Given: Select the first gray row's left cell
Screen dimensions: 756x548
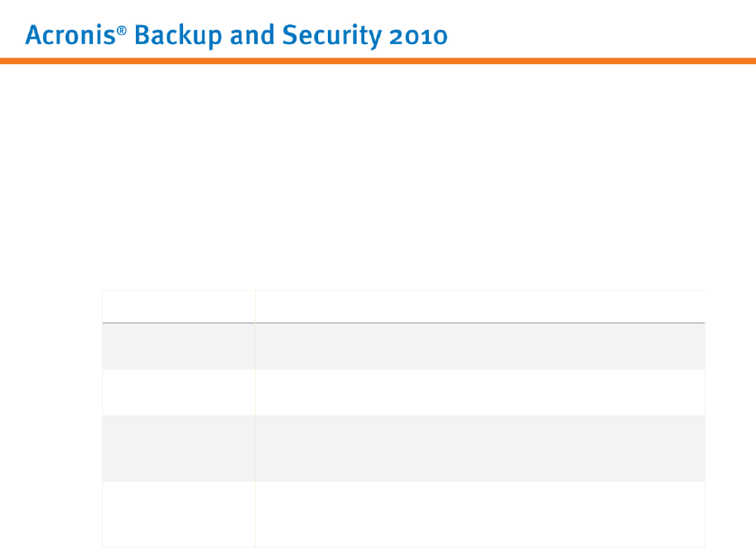Looking at the screenshot, I should click(x=178, y=346).
